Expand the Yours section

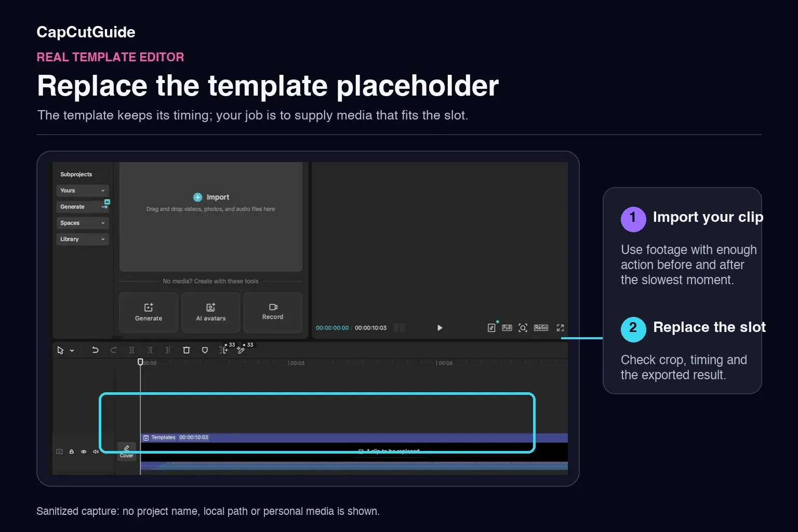coord(83,191)
